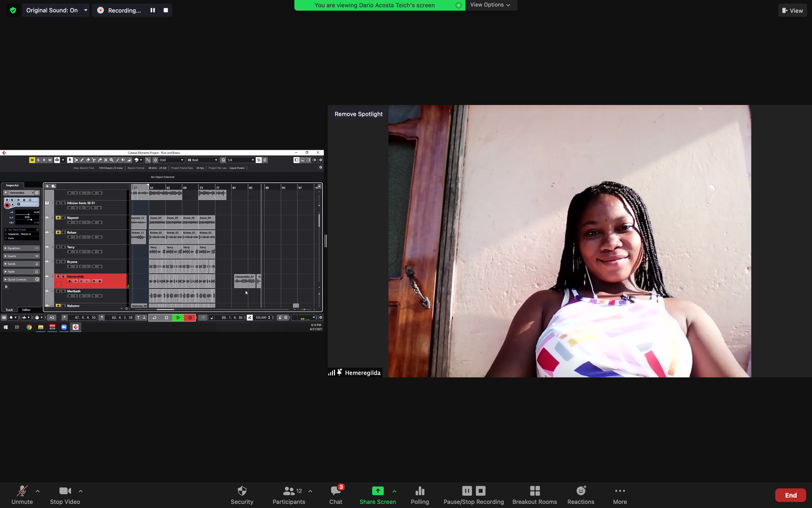This screenshot has width=812, height=508.
Task: Click Remove Spotlight on the video
Action: pos(358,114)
